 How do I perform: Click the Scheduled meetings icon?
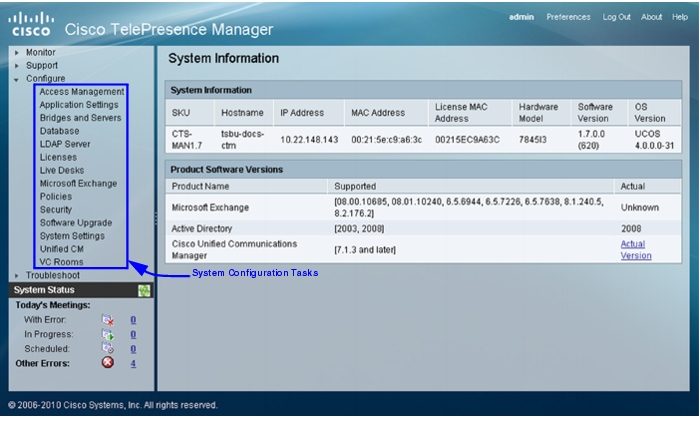click(x=107, y=349)
